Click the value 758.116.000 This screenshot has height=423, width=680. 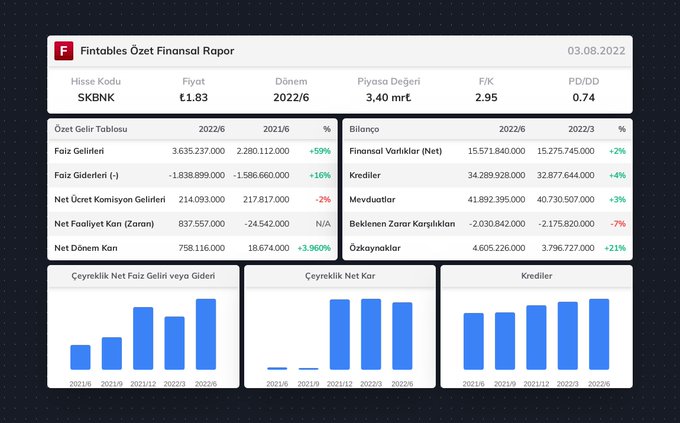pyautogui.click(x=202, y=248)
